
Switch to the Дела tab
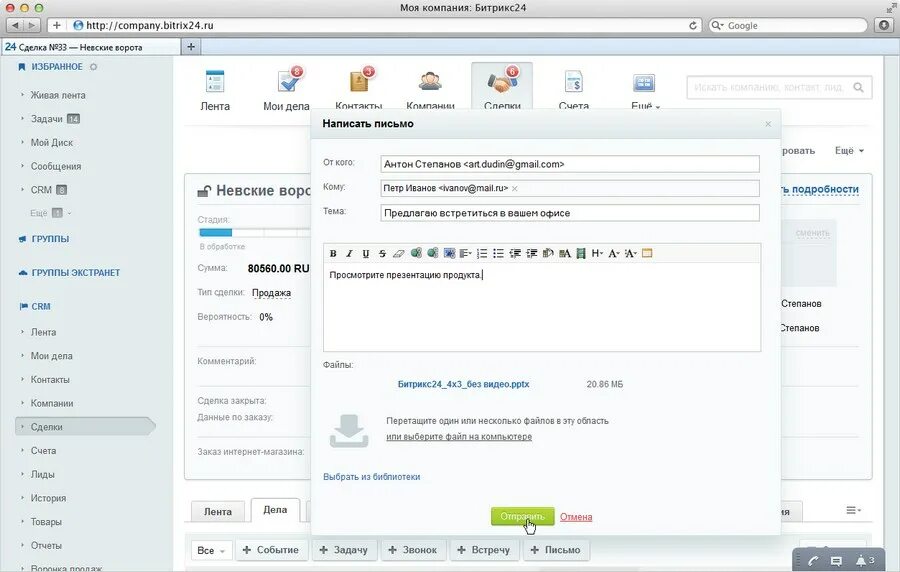pyautogui.click(x=275, y=509)
